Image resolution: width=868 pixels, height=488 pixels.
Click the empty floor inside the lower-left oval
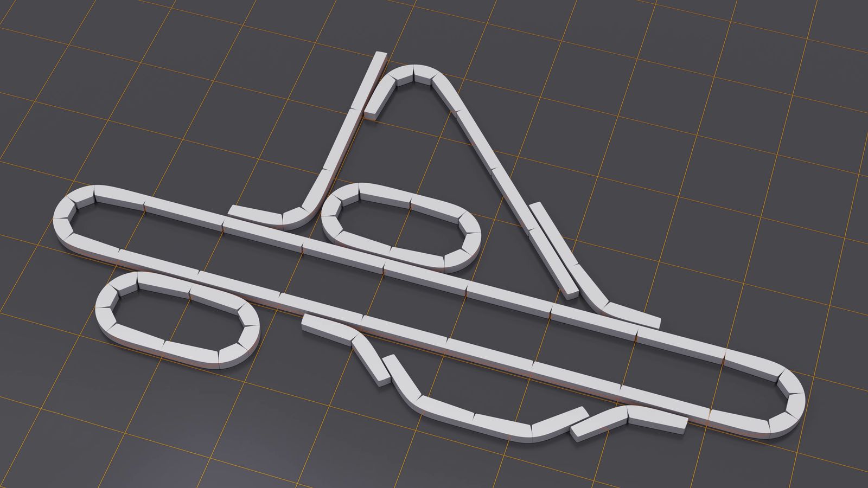(x=174, y=320)
